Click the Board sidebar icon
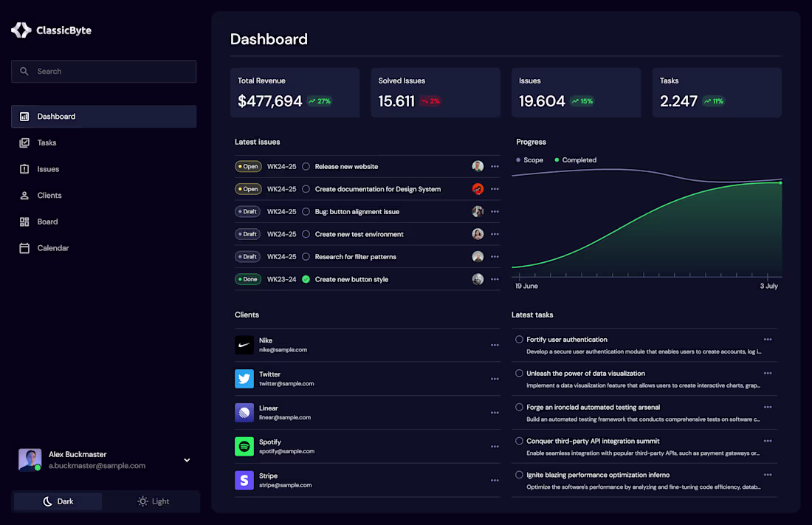This screenshot has height=525, width=812. click(x=24, y=222)
